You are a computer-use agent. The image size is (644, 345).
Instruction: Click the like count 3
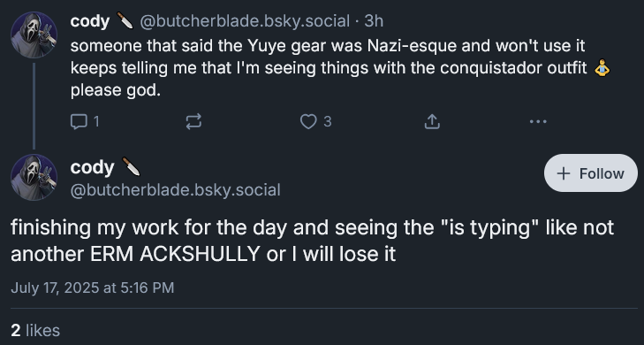[328, 122]
